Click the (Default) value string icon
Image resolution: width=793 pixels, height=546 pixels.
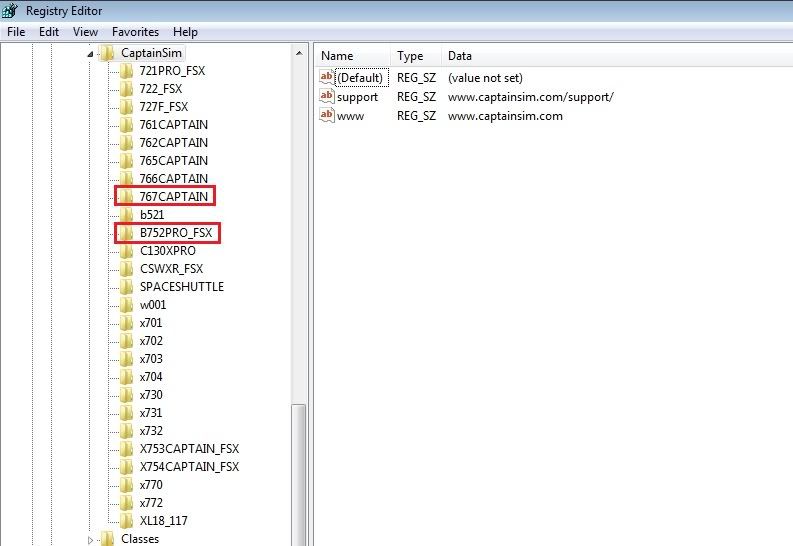(x=327, y=78)
